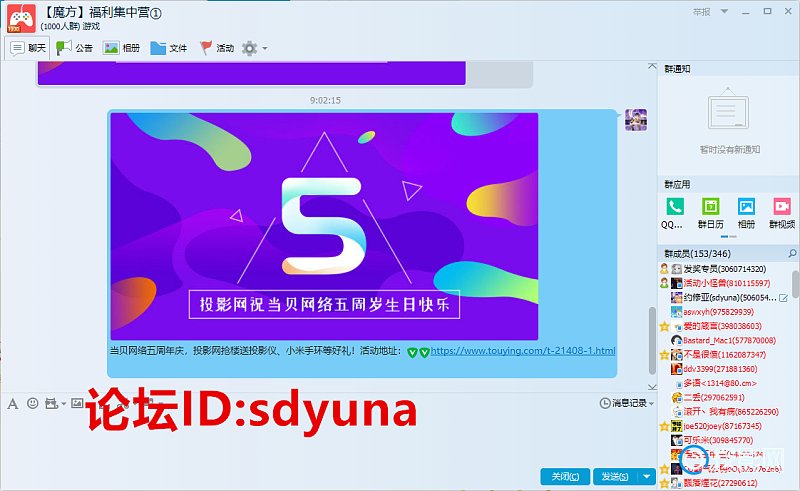Click the 群应用 section header
Viewport: 800px width, 491px height.
(677, 184)
